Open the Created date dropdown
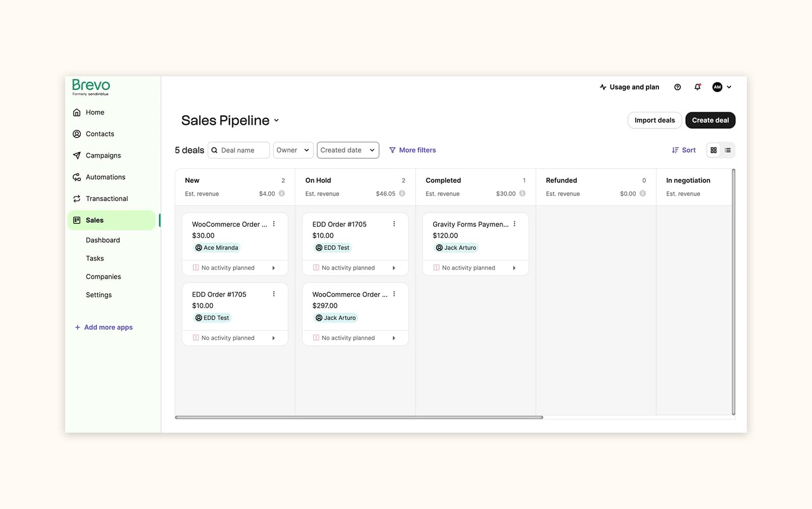 pyautogui.click(x=347, y=150)
